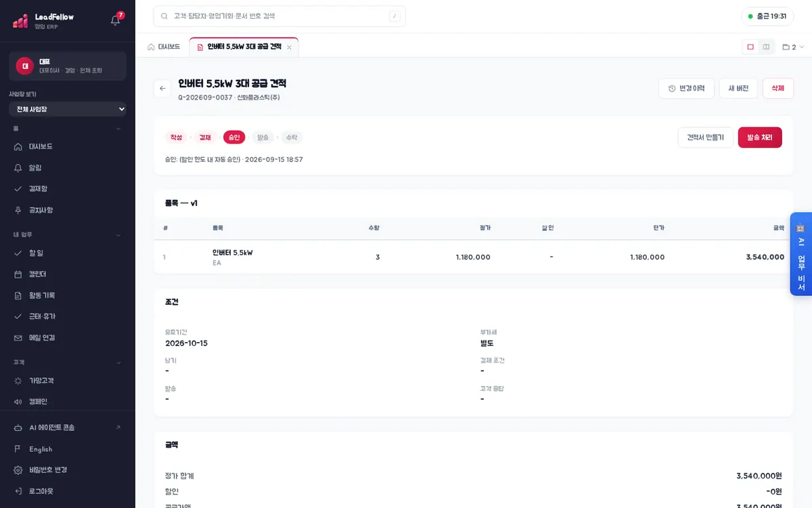This screenshot has height=508, width=812.
Task: Open the 전체 사업장 workplace selector
Action: [68, 109]
